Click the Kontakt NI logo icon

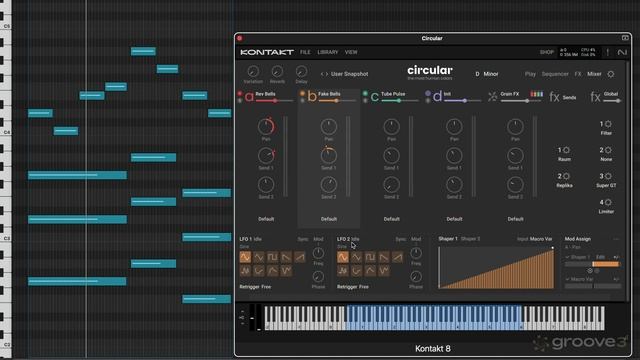click(622, 52)
